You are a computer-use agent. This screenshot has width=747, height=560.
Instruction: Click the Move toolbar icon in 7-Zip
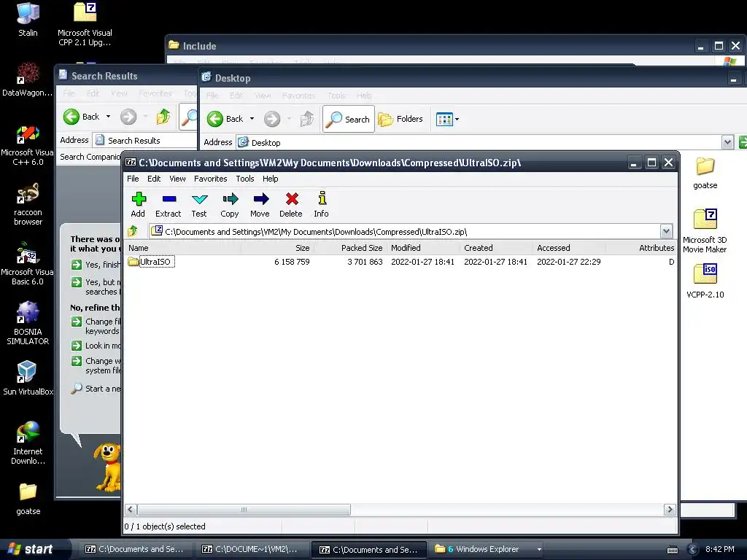pos(260,205)
